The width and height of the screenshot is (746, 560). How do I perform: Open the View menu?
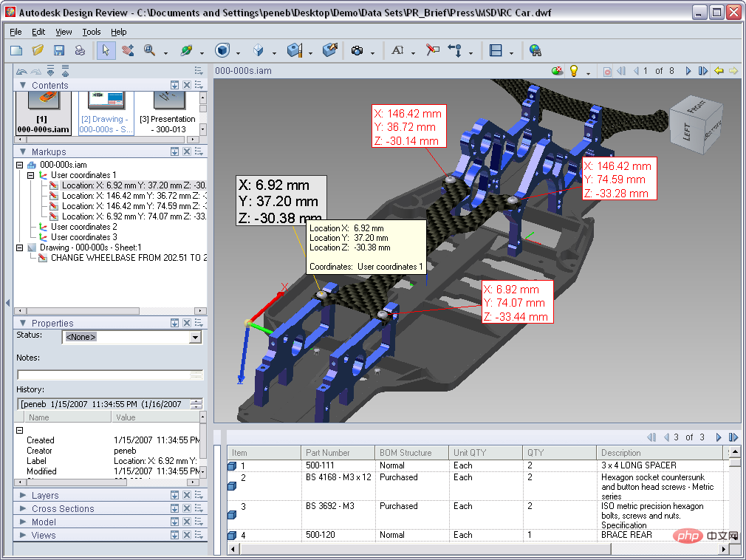64,32
